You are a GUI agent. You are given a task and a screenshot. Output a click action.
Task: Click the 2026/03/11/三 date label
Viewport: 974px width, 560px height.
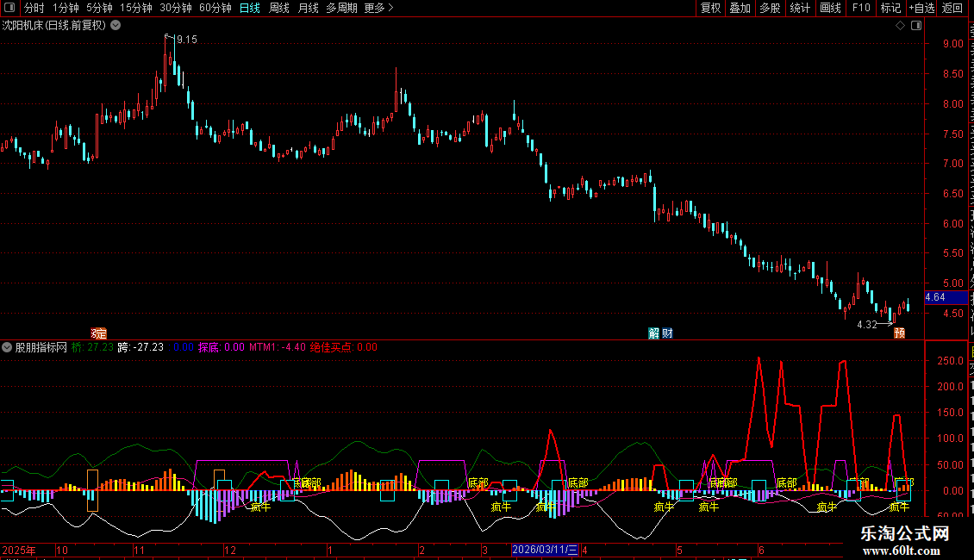[x=545, y=550]
